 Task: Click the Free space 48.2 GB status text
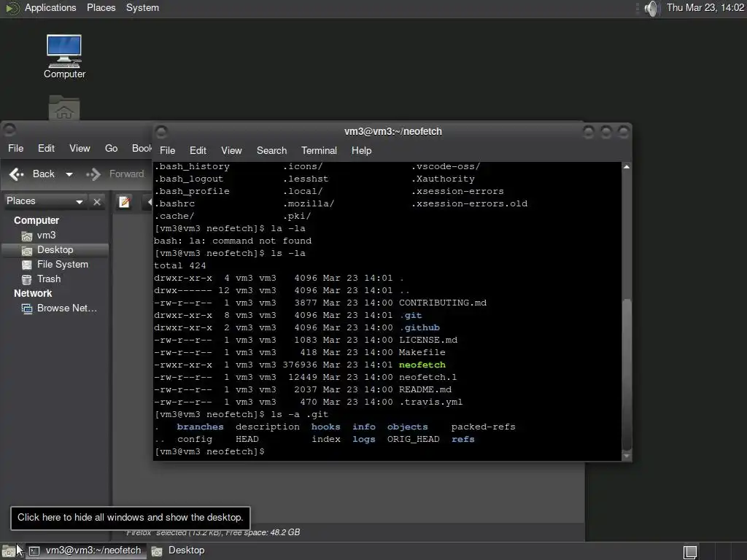coord(263,532)
